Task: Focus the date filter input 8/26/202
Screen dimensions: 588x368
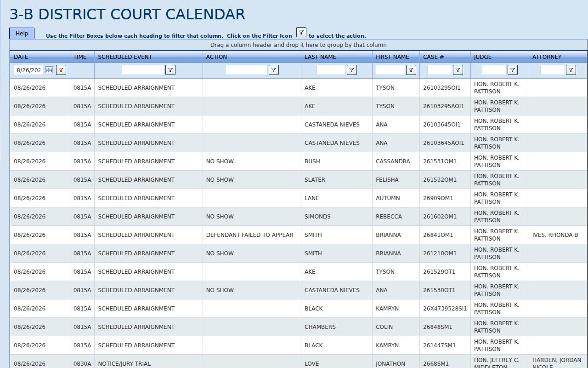Action: pos(28,70)
